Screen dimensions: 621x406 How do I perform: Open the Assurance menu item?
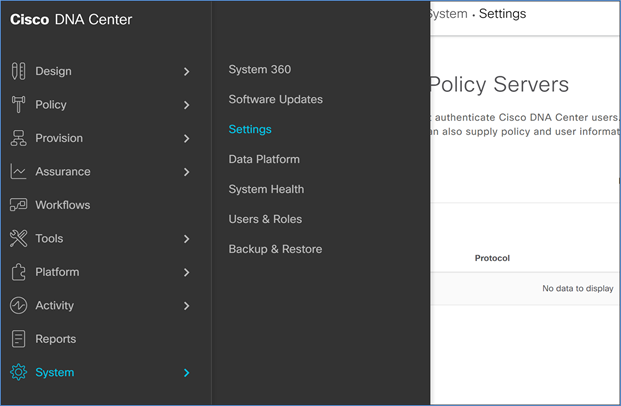pos(63,172)
